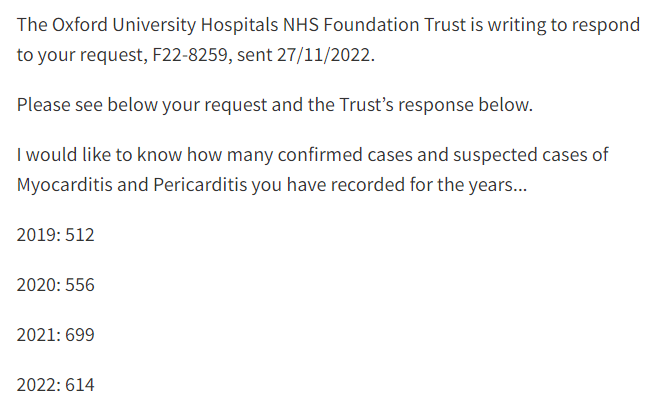
Task: Click the words 'to your request'
Action: click(81, 56)
